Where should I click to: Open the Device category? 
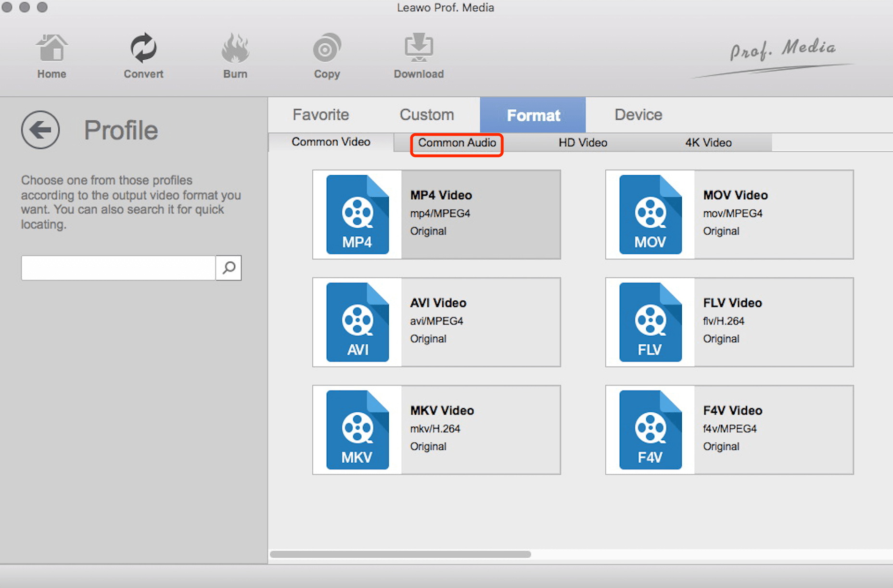(x=638, y=115)
